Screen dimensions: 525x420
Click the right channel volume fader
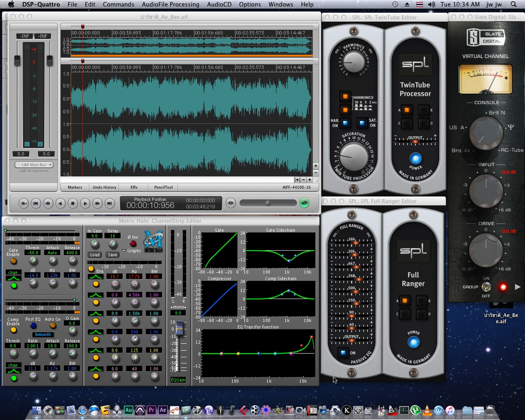pyautogui.click(x=50, y=60)
